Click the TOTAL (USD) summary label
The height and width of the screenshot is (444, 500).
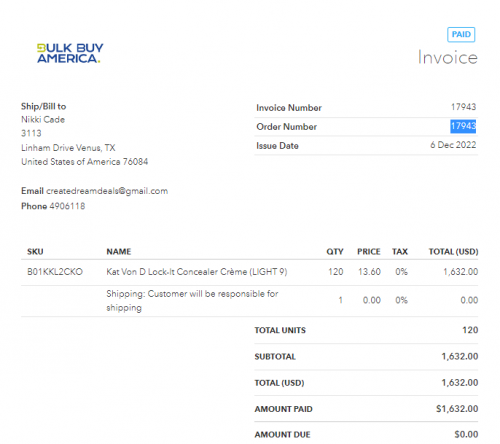pyautogui.click(x=279, y=383)
